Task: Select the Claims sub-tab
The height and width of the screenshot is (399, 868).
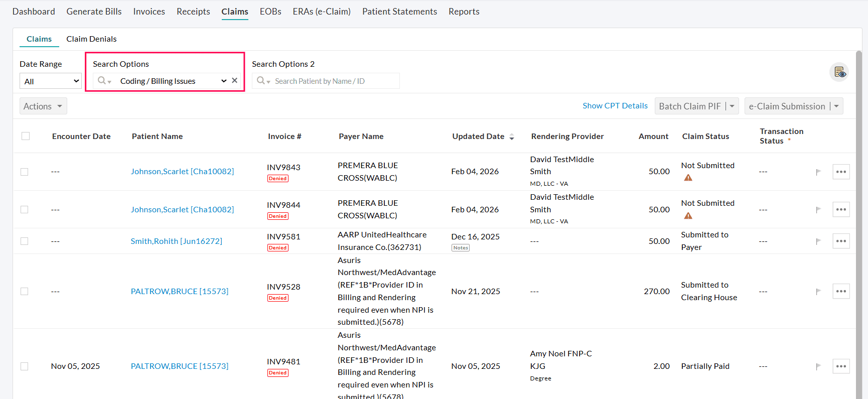Action: click(39, 39)
